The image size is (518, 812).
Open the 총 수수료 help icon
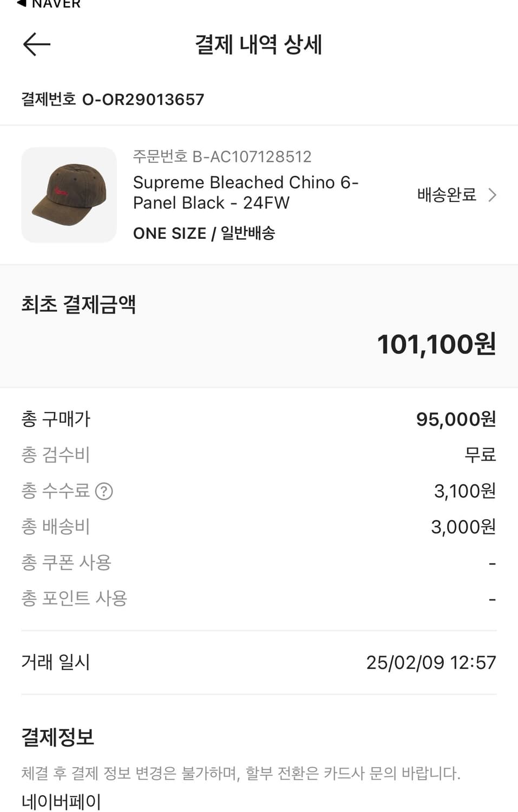tap(104, 491)
